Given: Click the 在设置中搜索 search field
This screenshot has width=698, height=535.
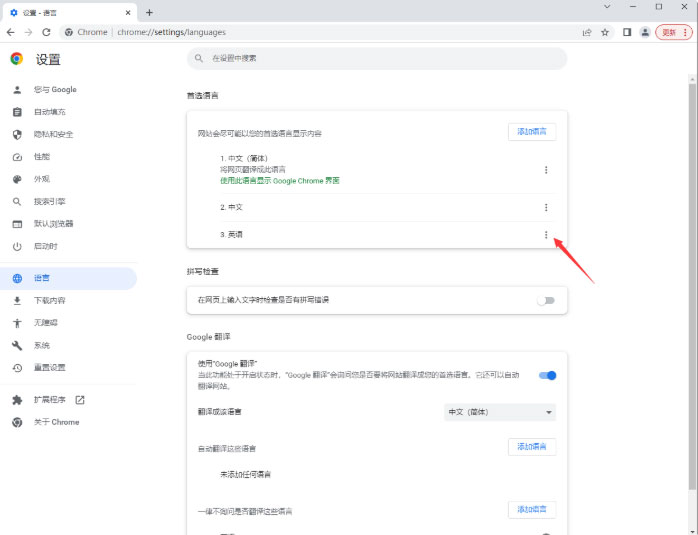Looking at the screenshot, I should click(x=377, y=58).
